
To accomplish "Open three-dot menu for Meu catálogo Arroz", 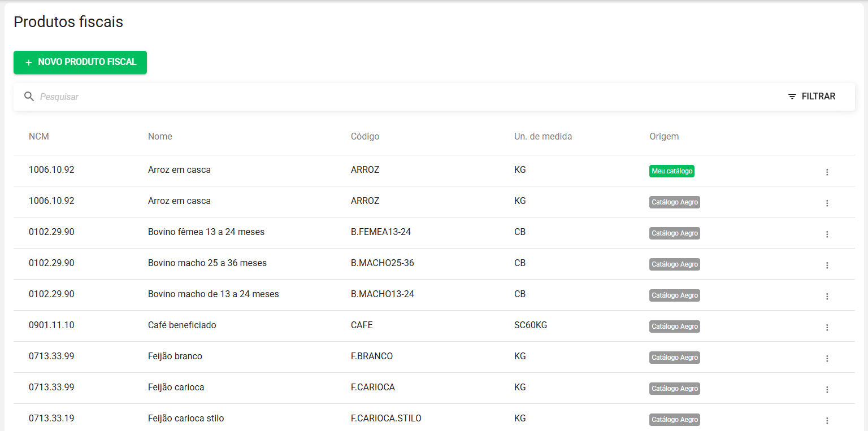I will tap(827, 172).
